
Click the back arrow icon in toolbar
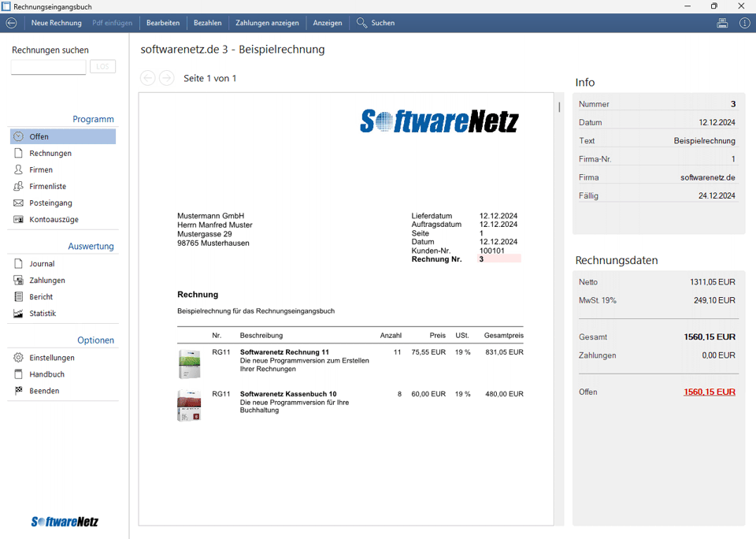click(x=11, y=23)
